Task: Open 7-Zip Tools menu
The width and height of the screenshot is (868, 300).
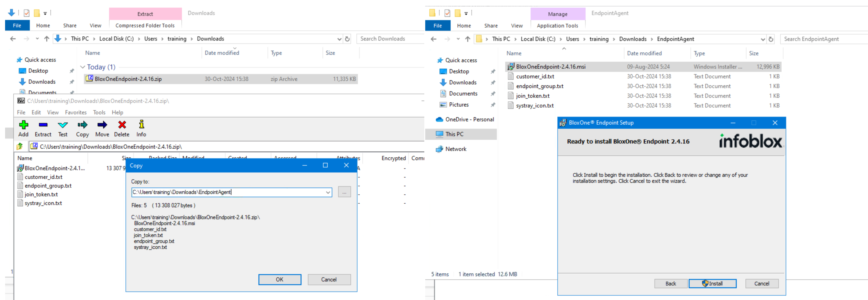Action: pos(99,113)
